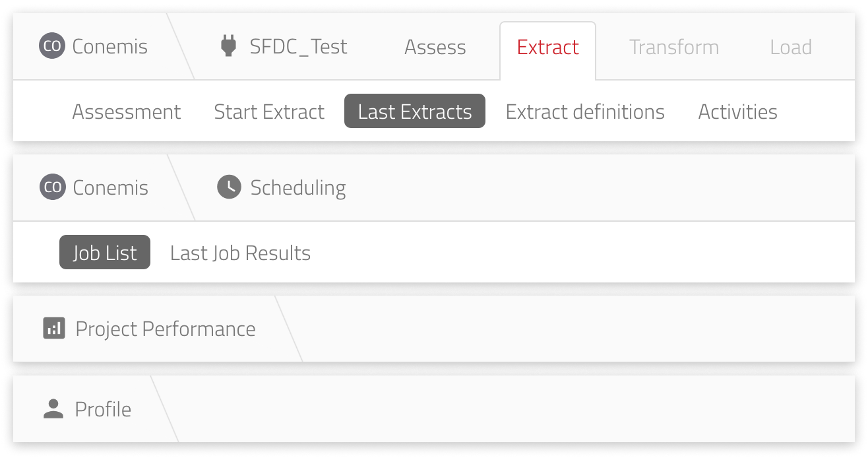Open the Assessment subsection
Screen dimensions: 868x458
point(126,111)
